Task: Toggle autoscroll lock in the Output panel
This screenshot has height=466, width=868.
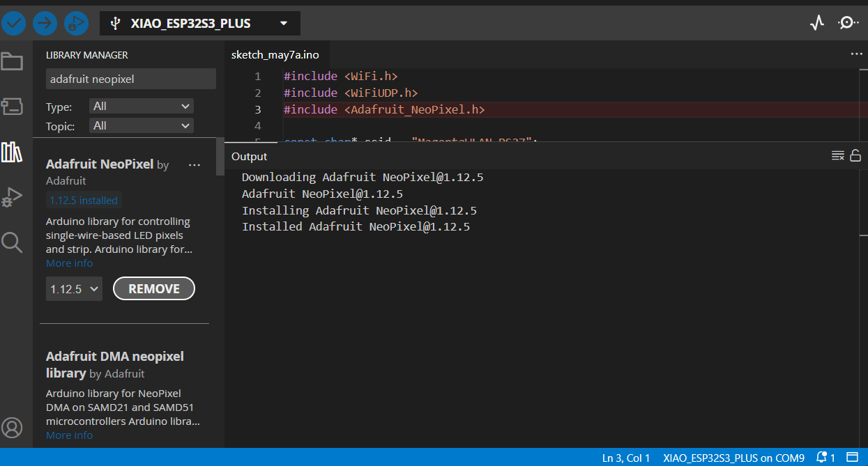Action: 855,155
